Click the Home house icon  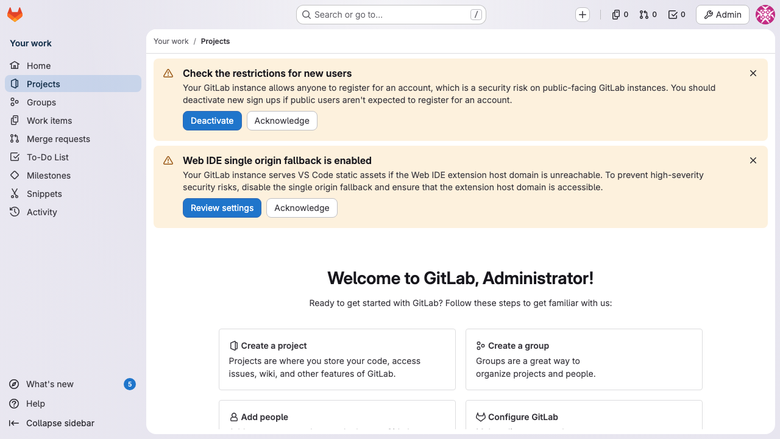click(x=14, y=65)
